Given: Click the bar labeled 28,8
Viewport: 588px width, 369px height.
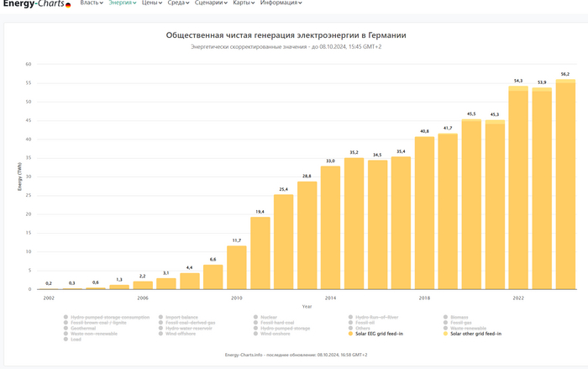Looking at the screenshot, I should click(307, 235).
